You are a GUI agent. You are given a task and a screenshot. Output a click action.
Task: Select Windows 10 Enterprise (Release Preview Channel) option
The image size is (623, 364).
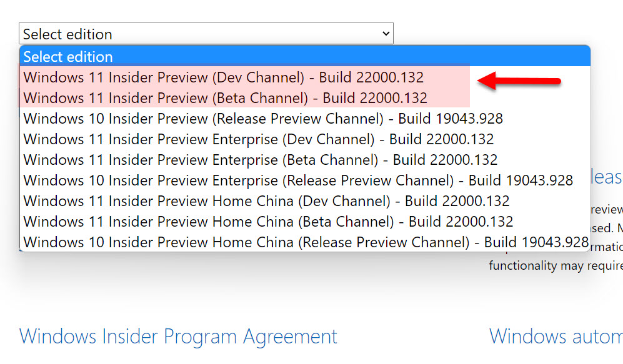(297, 180)
